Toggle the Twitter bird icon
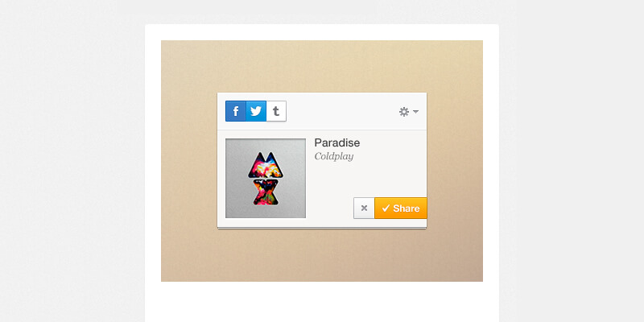Image resolution: width=644 pixels, height=322 pixels. click(256, 111)
